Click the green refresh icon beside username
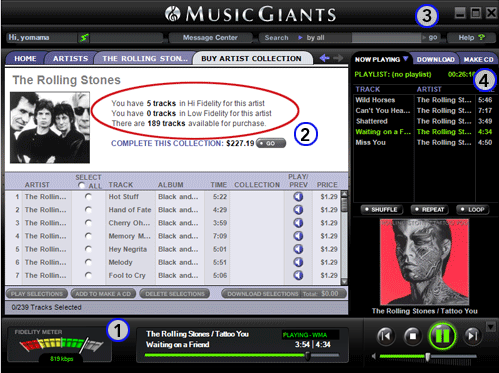This screenshot has height=373, width=499. (84, 38)
